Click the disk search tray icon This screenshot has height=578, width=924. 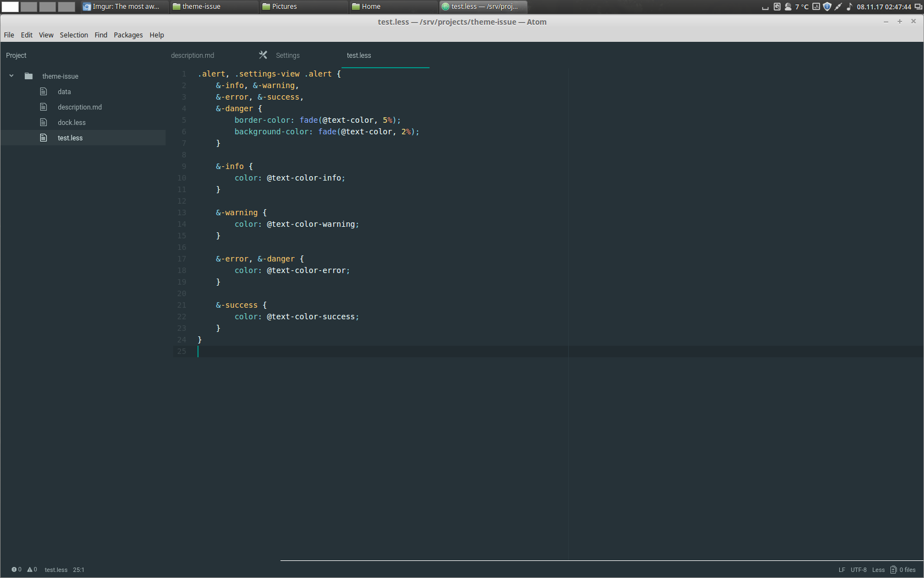[777, 7]
